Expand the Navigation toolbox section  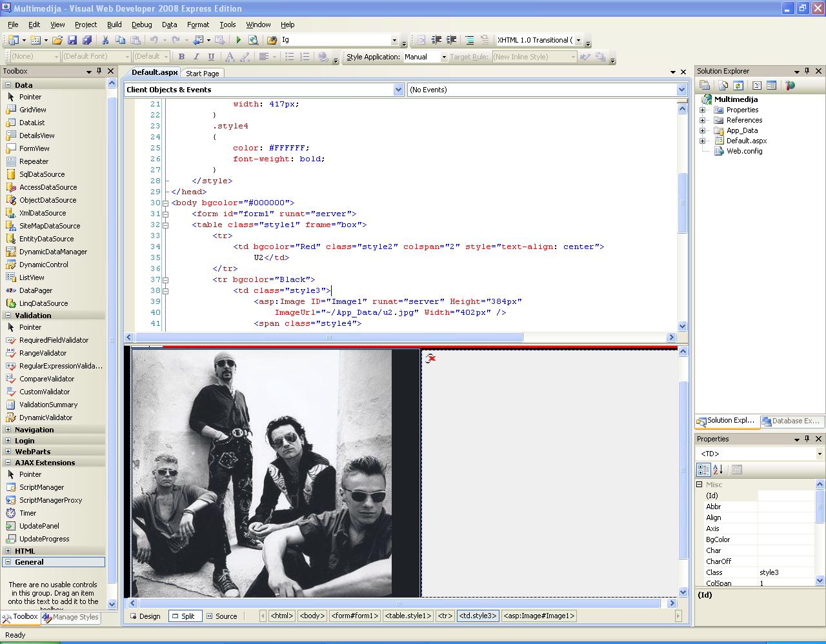pyautogui.click(x=8, y=430)
